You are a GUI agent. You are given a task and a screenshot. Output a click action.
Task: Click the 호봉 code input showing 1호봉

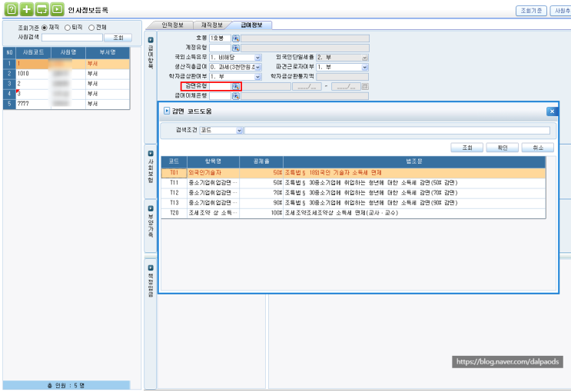click(x=220, y=38)
